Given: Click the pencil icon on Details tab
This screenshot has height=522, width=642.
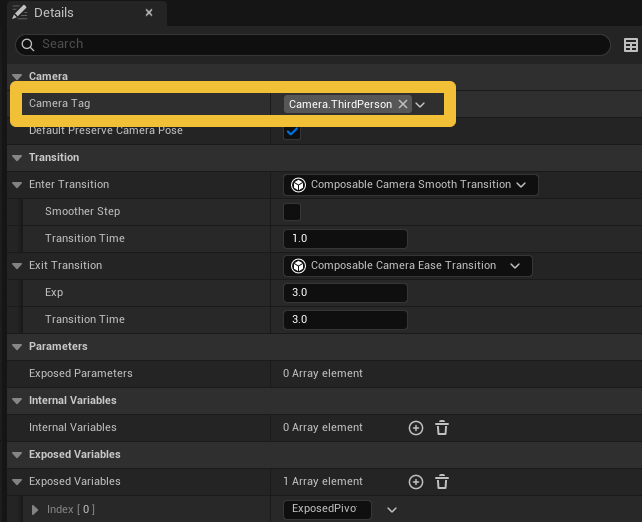Looking at the screenshot, I should (19, 13).
